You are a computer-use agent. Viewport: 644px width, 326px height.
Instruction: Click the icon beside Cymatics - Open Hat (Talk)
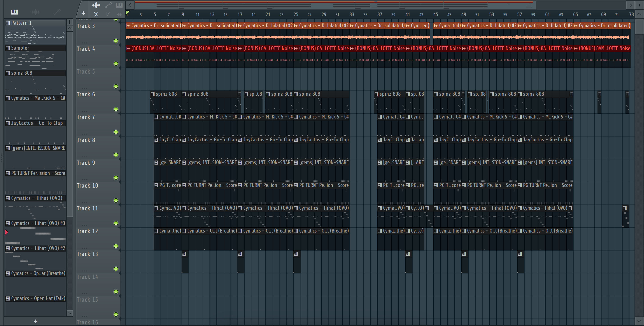(8, 298)
